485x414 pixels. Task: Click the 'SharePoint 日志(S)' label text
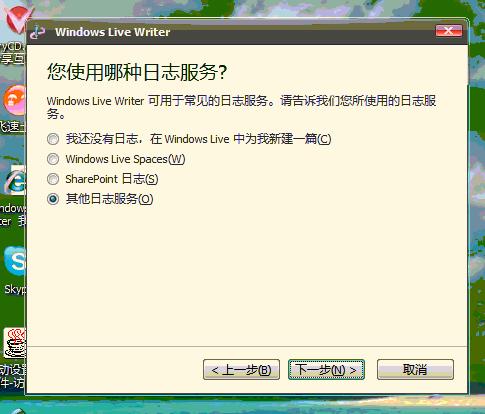coord(112,179)
